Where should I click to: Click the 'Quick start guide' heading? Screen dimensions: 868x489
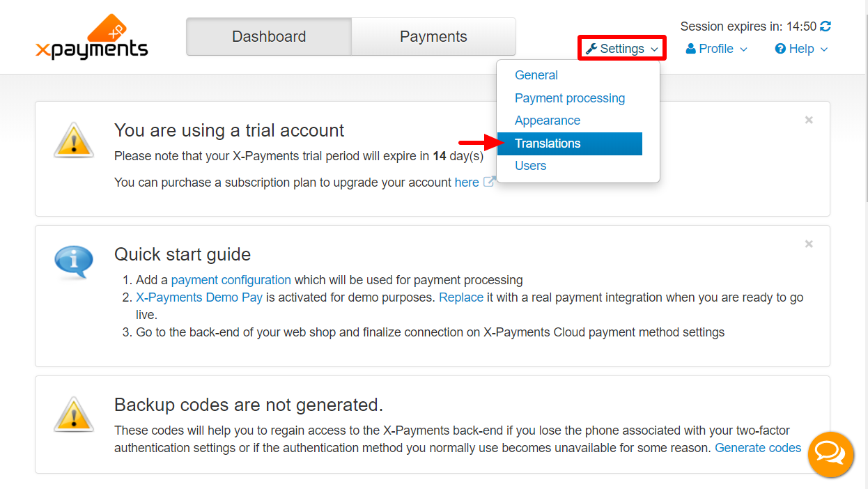point(183,254)
